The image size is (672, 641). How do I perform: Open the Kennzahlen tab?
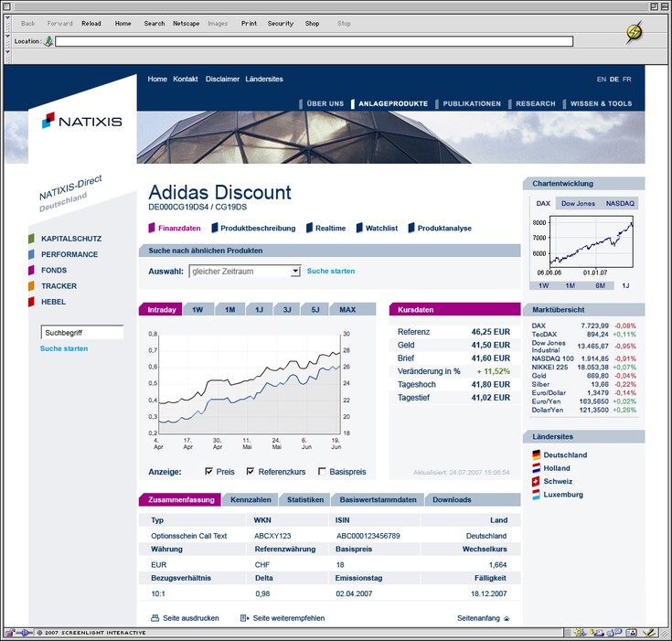click(251, 499)
